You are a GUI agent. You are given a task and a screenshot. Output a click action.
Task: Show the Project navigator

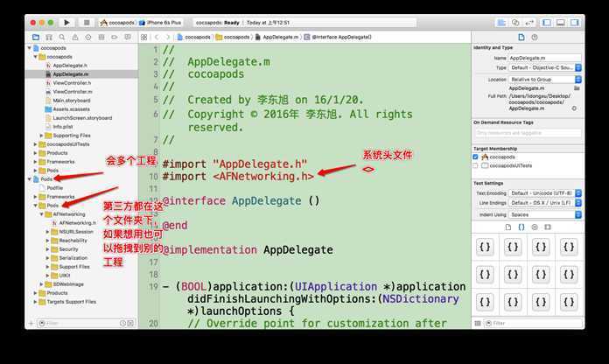click(36, 38)
